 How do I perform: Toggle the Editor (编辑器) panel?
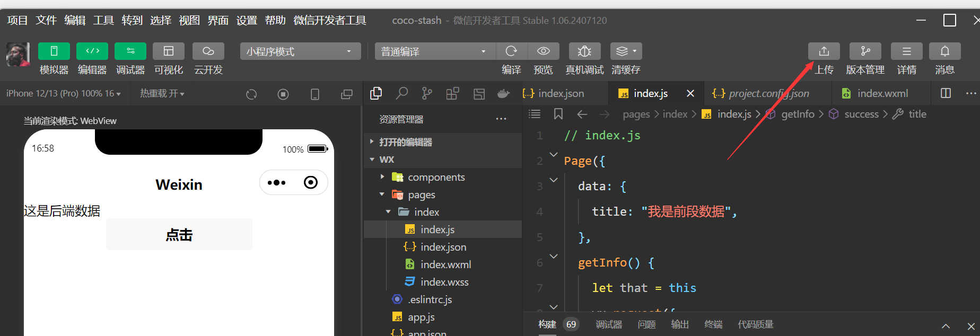point(92,51)
